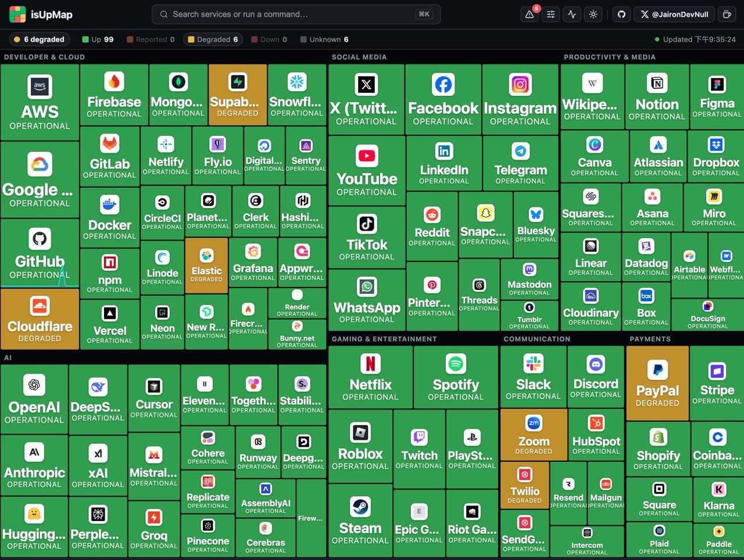
Task: Open the Firebase tile icon
Action: click(114, 81)
